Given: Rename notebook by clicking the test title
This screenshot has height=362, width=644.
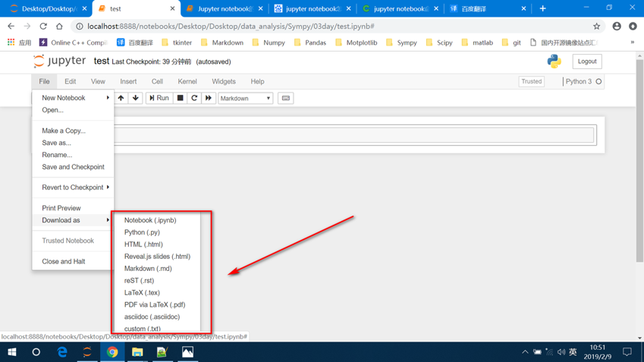Looking at the screenshot, I should tap(102, 61).
